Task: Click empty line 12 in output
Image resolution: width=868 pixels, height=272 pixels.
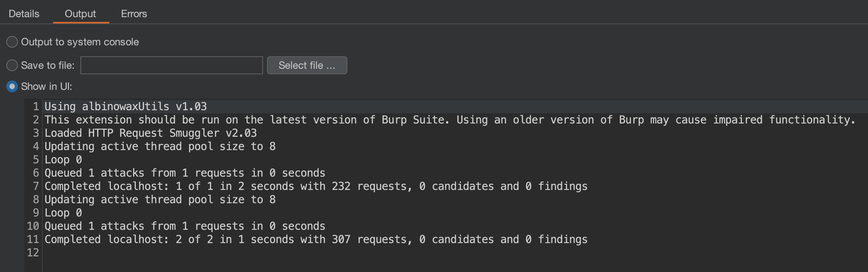Action: click(234, 252)
